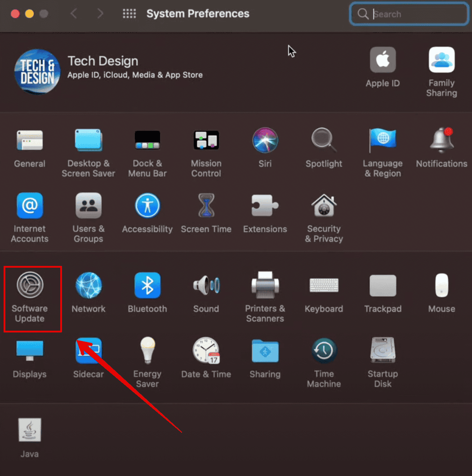Open Bluetooth settings
This screenshot has height=476, width=472.
pyautogui.click(x=147, y=285)
